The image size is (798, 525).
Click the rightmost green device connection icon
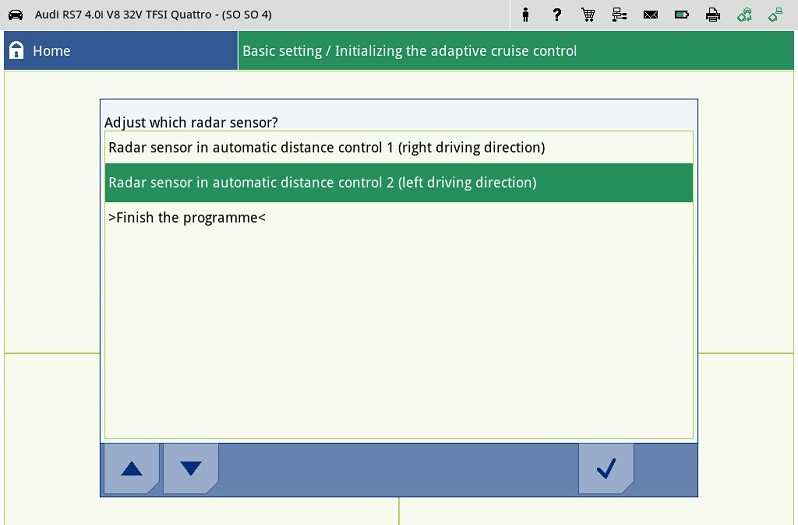tap(775, 15)
